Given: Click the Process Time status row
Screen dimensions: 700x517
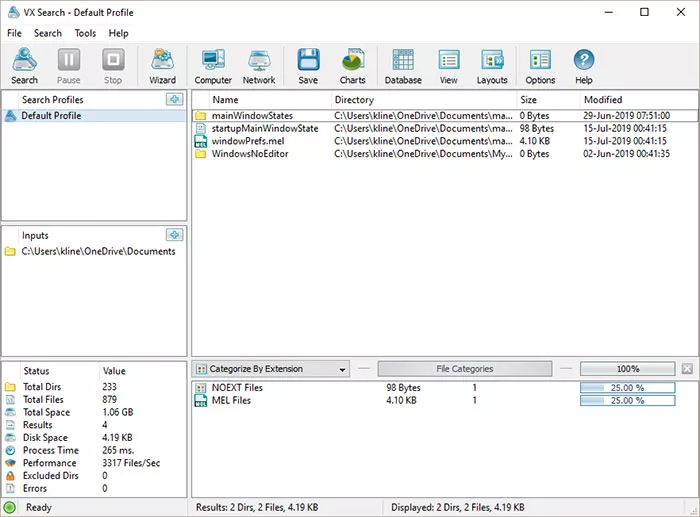Looking at the screenshot, I should point(94,450).
